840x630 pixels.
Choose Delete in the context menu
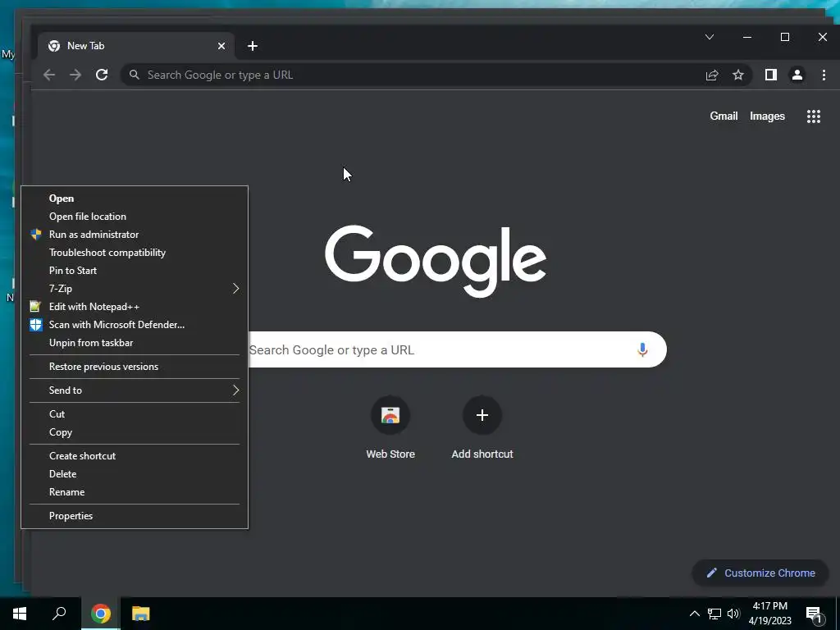coord(135,474)
